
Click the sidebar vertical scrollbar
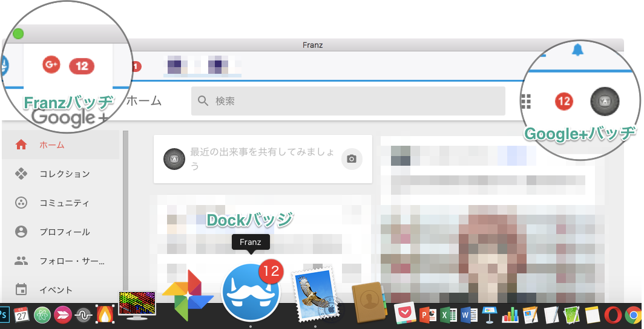(126, 217)
